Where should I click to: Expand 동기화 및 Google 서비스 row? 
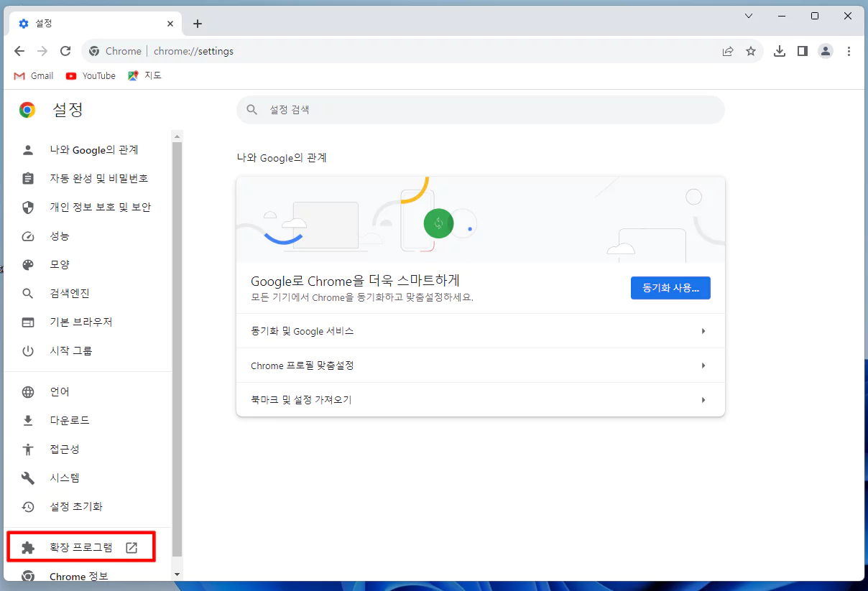(x=481, y=331)
